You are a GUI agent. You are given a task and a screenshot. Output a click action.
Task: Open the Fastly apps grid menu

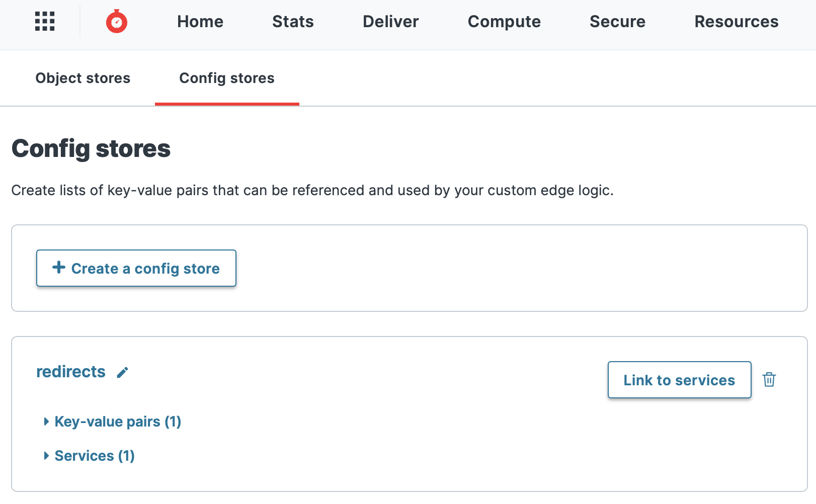[44, 22]
